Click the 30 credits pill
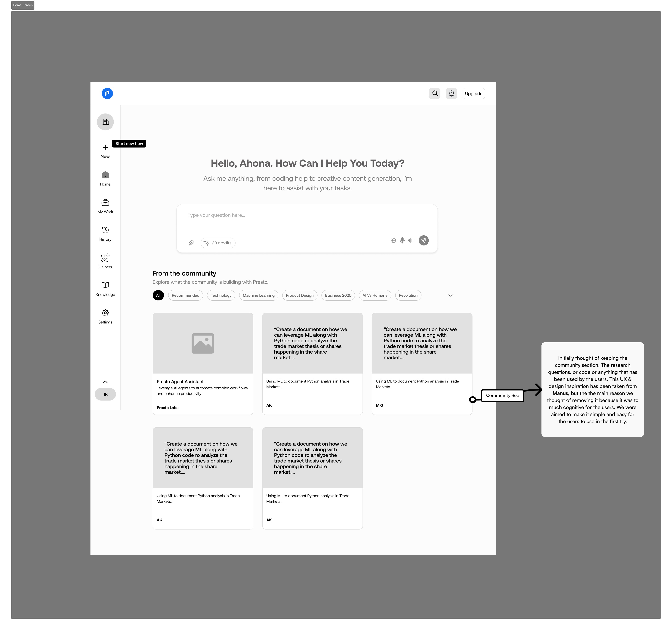Viewport: 672px width, 630px height. coord(218,243)
